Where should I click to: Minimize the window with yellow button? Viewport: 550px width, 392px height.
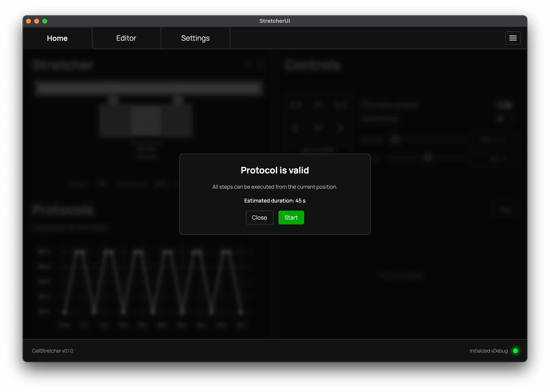click(37, 21)
